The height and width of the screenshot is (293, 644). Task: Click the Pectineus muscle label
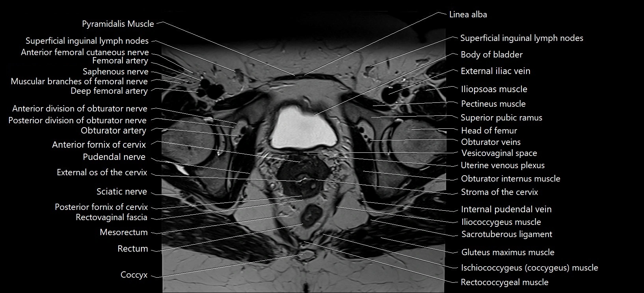pyautogui.click(x=493, y=104)
